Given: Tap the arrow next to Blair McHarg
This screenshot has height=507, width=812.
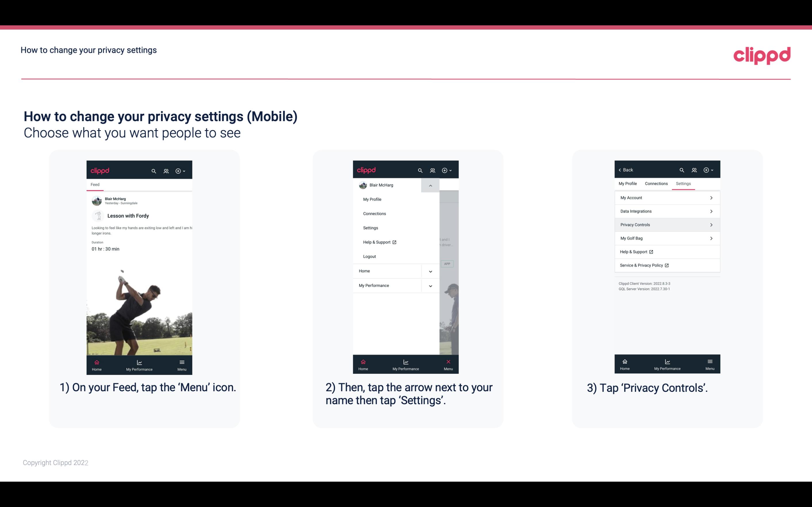Looking at the screenshot, I should pos(430,185).
